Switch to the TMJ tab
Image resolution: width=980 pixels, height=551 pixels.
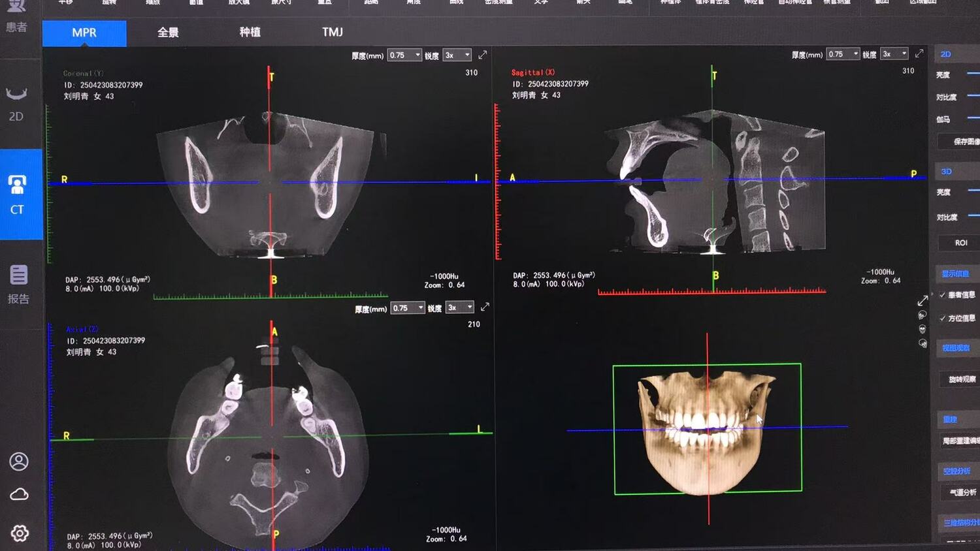pyautogui.click(x=332, y=32)
